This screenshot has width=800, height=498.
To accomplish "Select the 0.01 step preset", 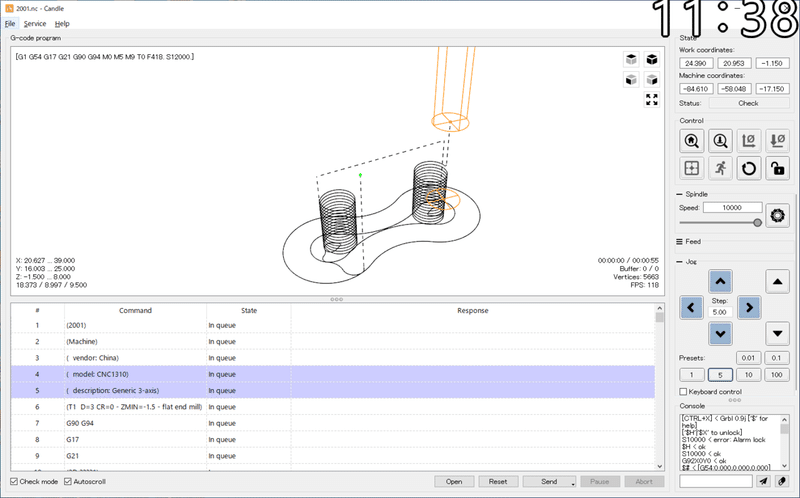I will tap(748, 358).
